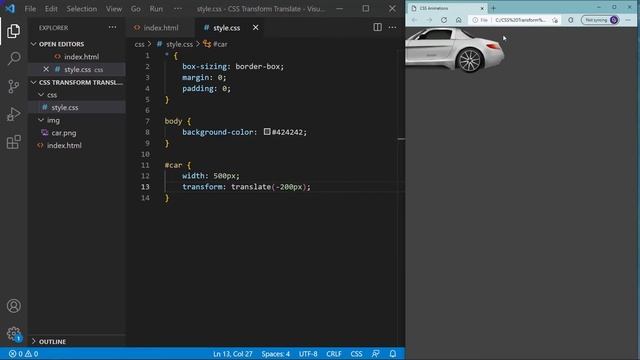Open browser settings and more menu

(628, 20)
